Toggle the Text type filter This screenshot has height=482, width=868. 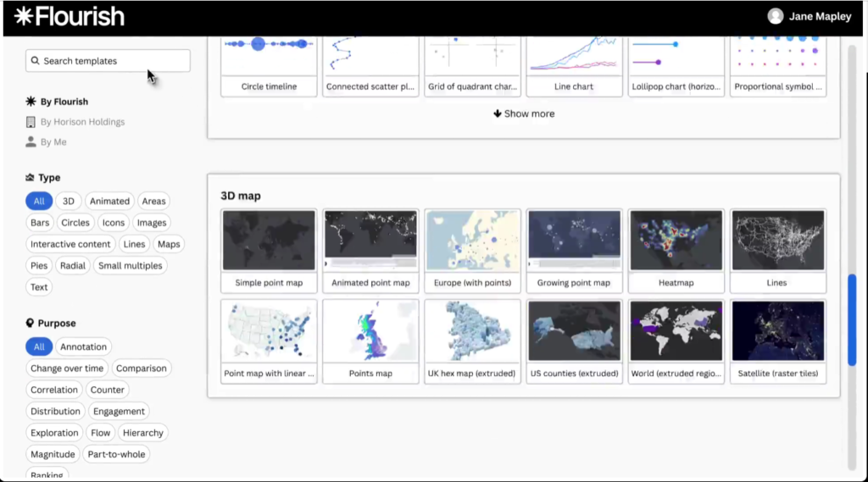pos(39,287)
